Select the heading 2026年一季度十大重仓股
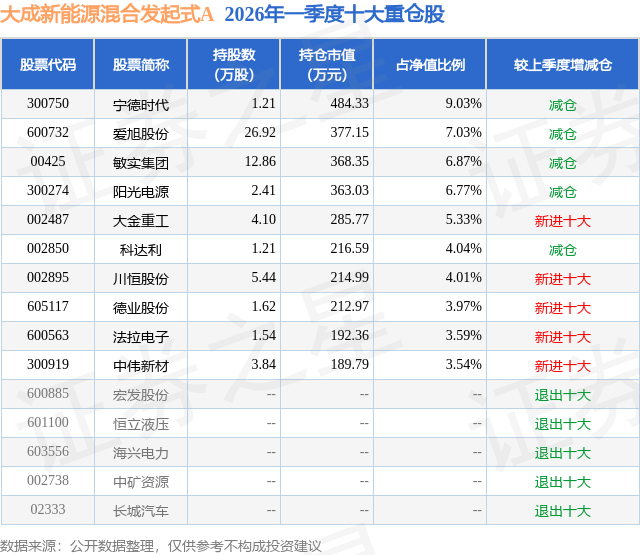640x555 pixels. 334,15
